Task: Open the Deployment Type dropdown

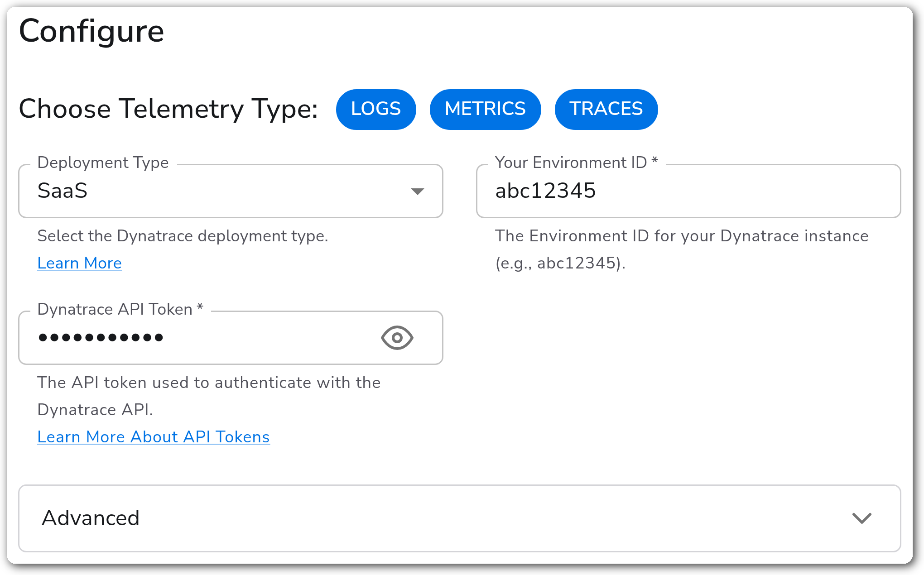Action: (231, 191)
